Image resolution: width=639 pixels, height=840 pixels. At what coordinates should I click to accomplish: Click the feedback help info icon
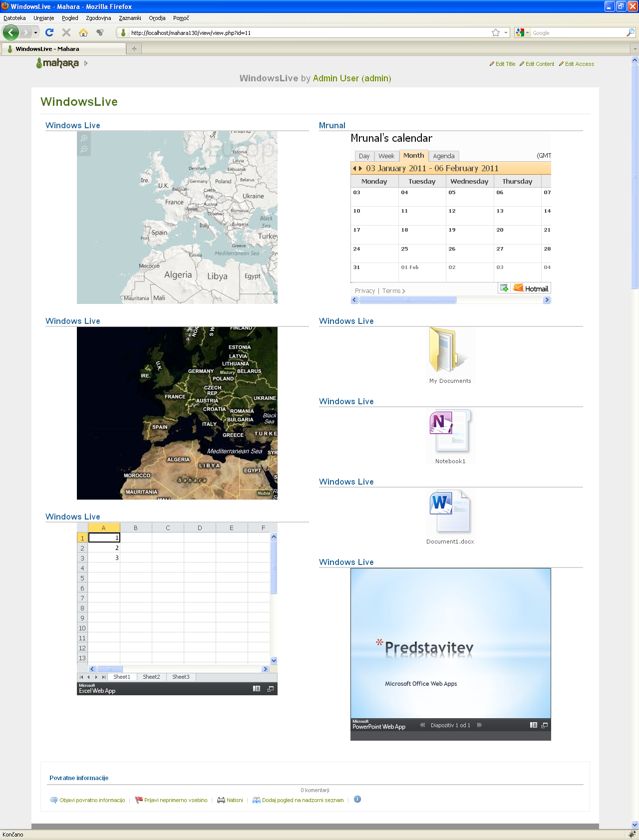click(x=357, y=799)
